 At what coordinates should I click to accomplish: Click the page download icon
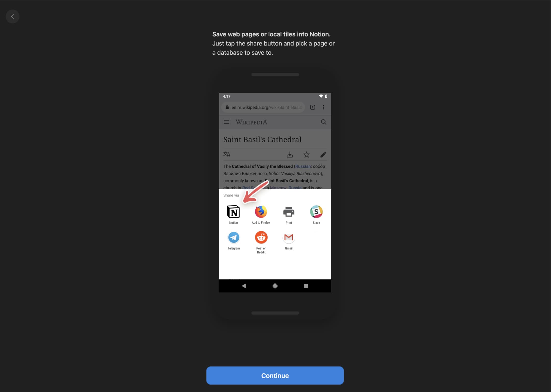point(290,154)
